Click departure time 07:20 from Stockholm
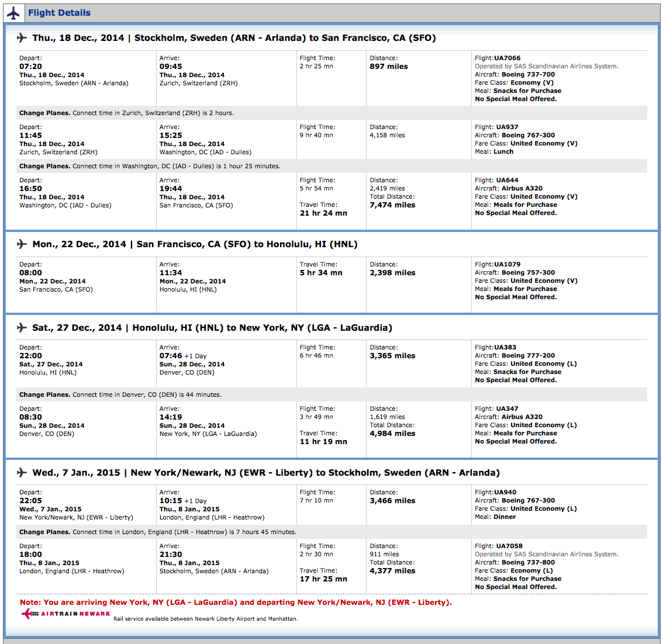The height and width of the screenshot is (644, 663). coord(30,67)
